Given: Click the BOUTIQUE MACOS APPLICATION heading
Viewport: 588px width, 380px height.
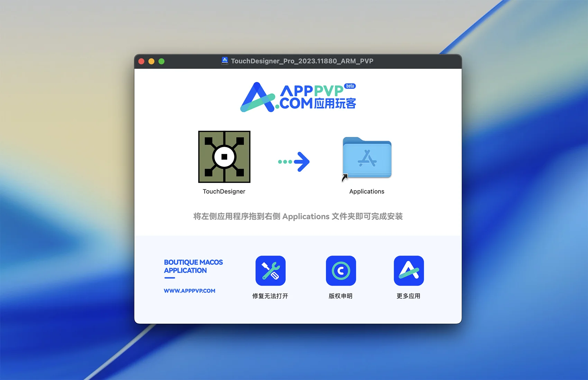Looking at the screenshot, I should [x=193, y=266].
